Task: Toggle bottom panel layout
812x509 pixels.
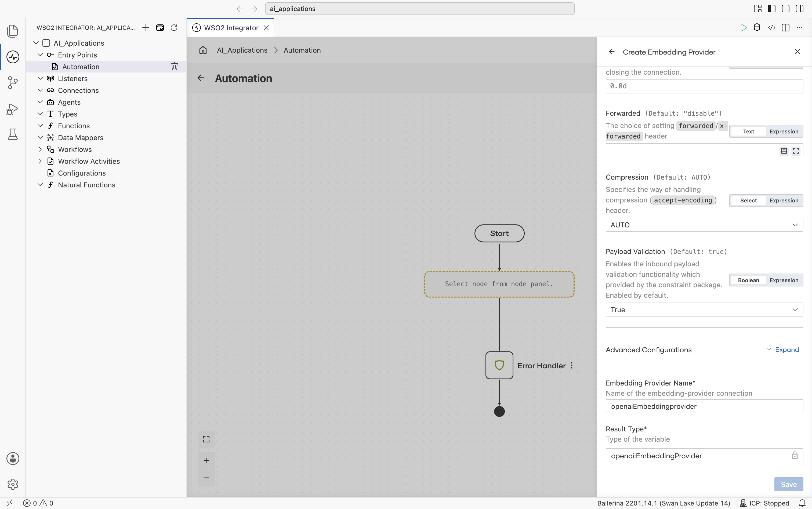Action: (785, 9)
